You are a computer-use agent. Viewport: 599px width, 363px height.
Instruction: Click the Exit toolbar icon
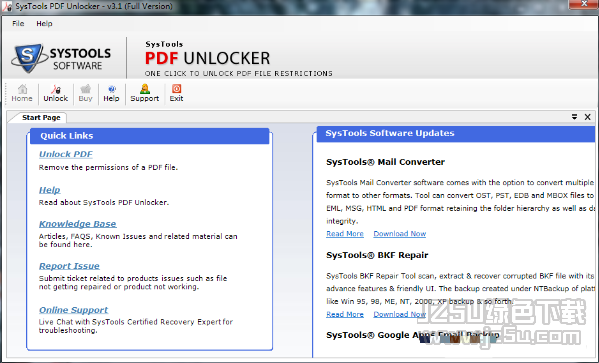click(x=176, y=93)
